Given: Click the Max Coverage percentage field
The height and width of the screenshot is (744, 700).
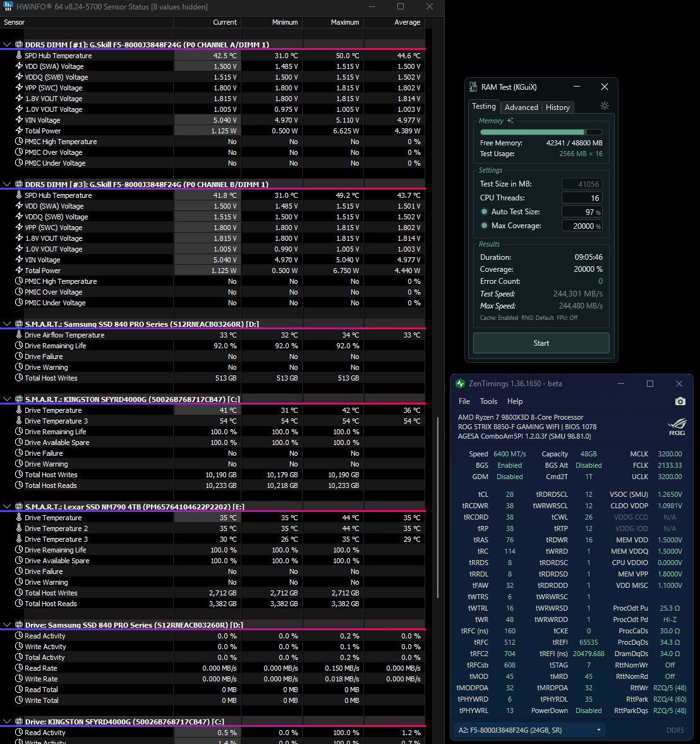Looking at the screenshot, I should pos(582,226).
